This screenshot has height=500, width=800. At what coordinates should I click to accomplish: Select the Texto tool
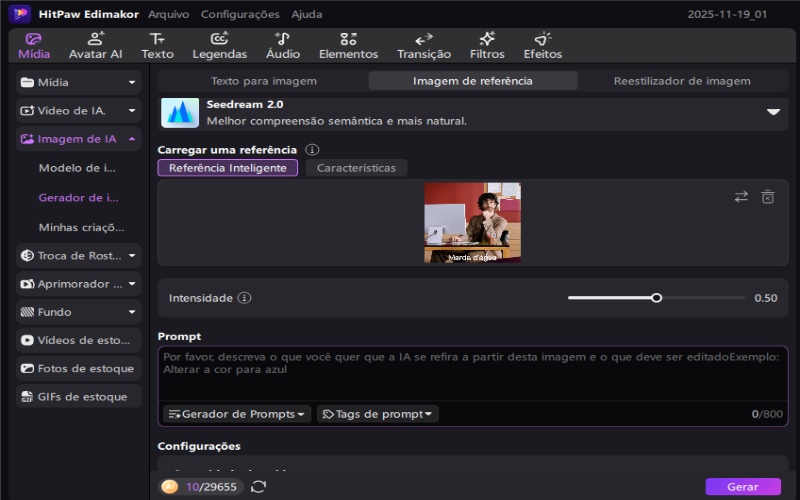tap(157, 46)
